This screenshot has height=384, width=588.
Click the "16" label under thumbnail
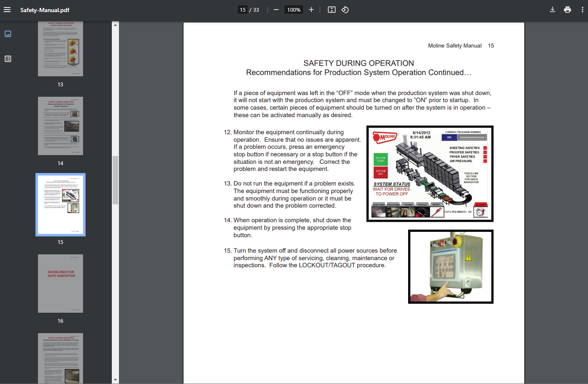pyautogui.click(x=61, y=321)
